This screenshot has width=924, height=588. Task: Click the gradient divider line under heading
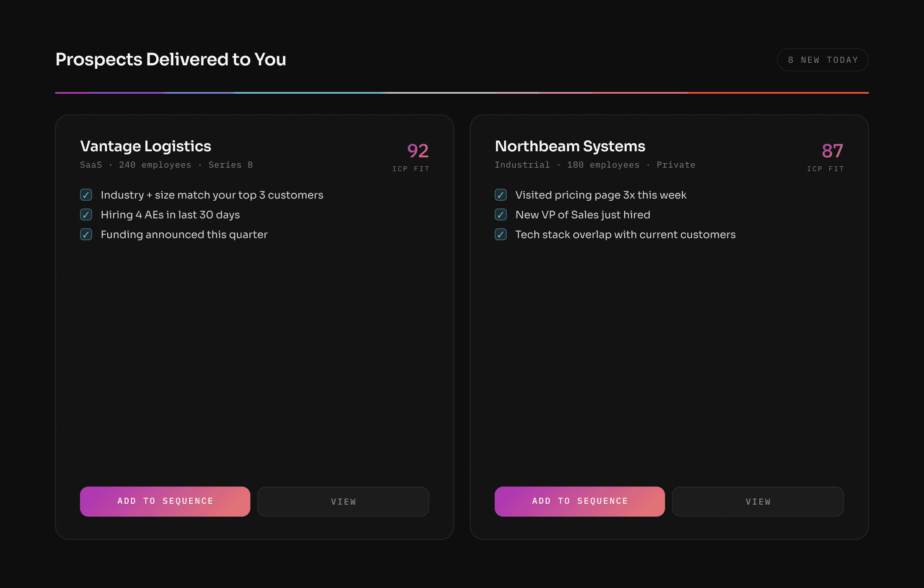coord(462,92)
